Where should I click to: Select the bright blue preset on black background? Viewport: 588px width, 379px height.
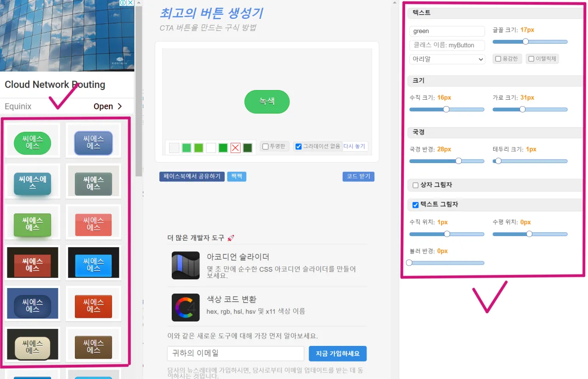[93, 265]
